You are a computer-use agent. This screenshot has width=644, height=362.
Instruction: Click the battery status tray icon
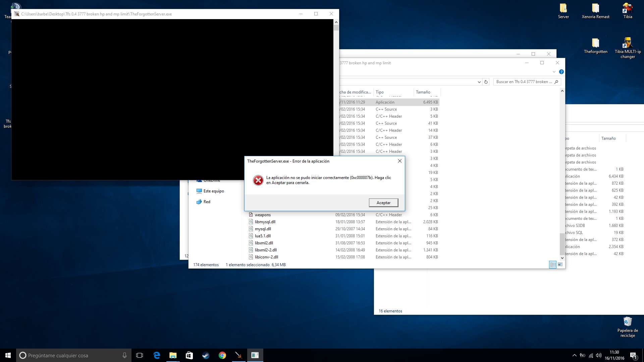pyautogui.click(x=583, y=355)
